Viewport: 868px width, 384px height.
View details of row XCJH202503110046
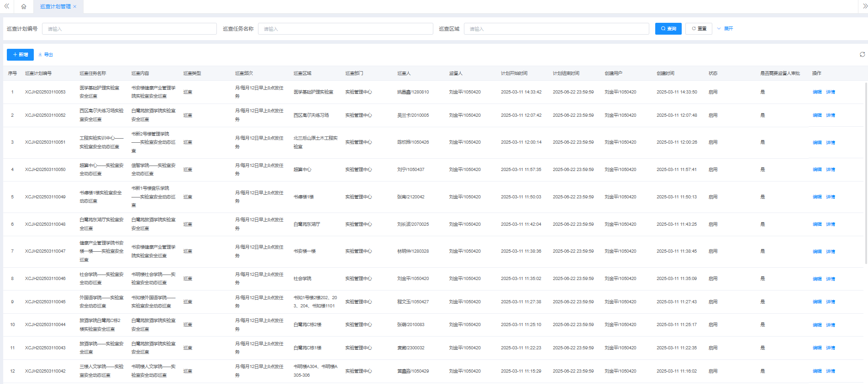[830, 279]
